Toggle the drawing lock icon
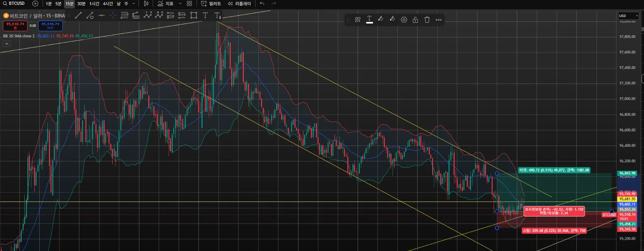This screenshot has width=644, height=251. (415, 19)
